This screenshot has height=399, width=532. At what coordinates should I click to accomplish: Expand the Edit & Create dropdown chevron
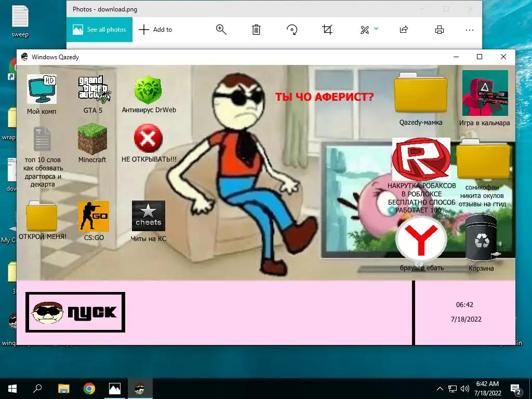pos(376,29)
